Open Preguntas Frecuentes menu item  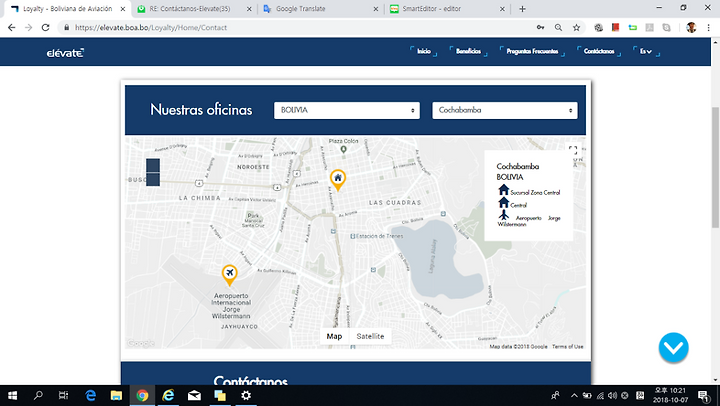tap(532, 51)
